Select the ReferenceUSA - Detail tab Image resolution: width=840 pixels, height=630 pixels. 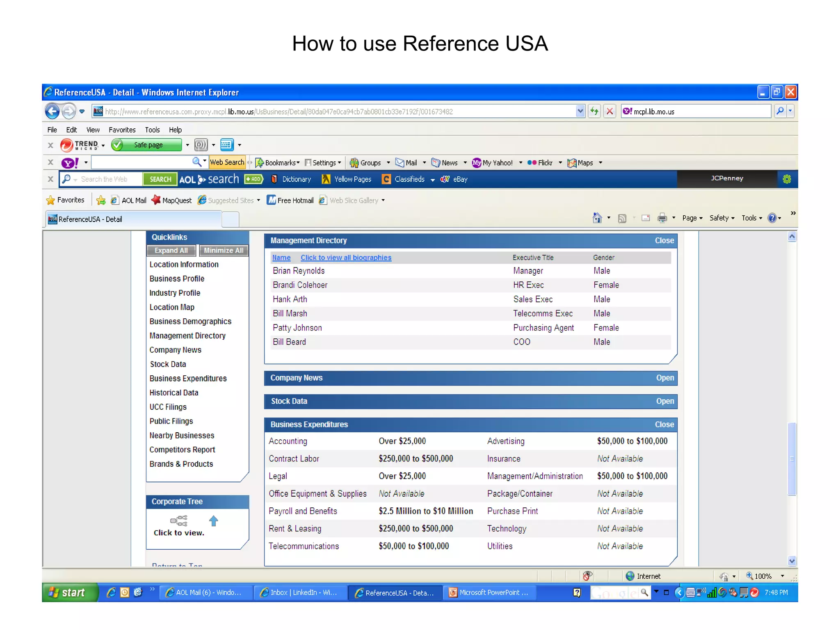[133, 219]
